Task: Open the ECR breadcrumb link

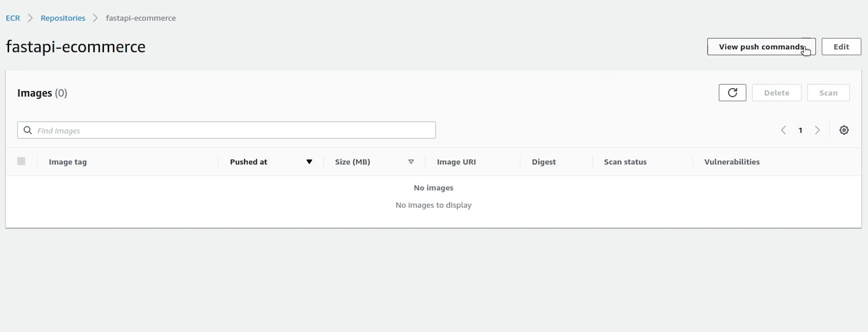Action: 13,18
